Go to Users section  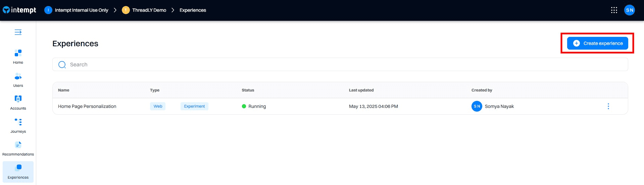coord(18,80)
